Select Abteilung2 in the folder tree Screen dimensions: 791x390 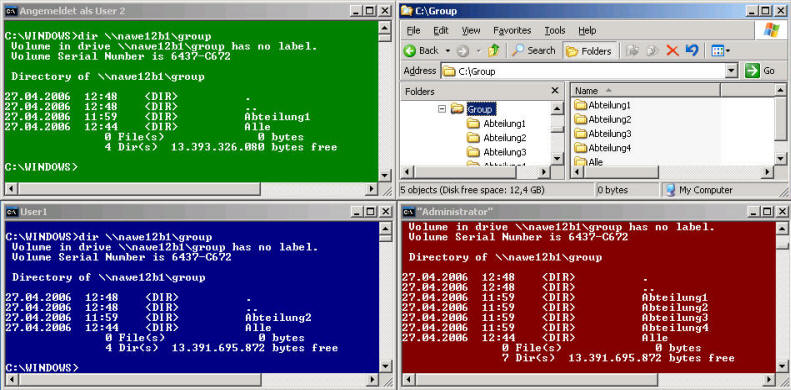[x=504, y=138]
